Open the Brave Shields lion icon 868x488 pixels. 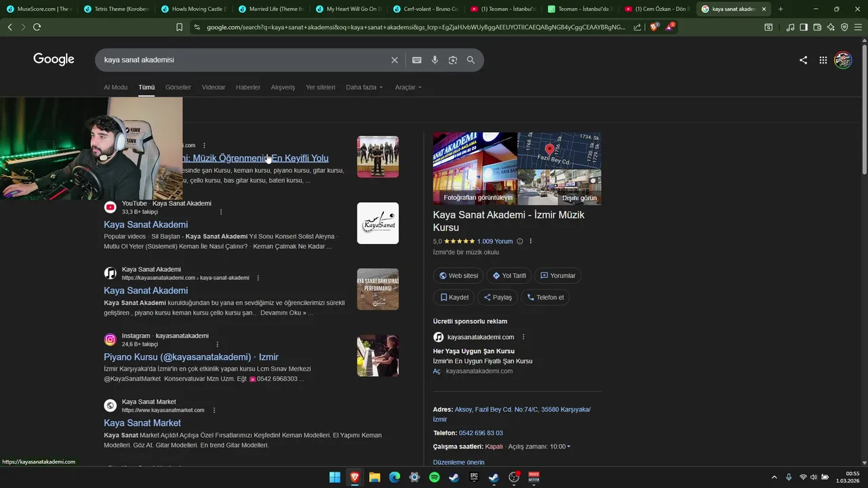coord(654,27)
